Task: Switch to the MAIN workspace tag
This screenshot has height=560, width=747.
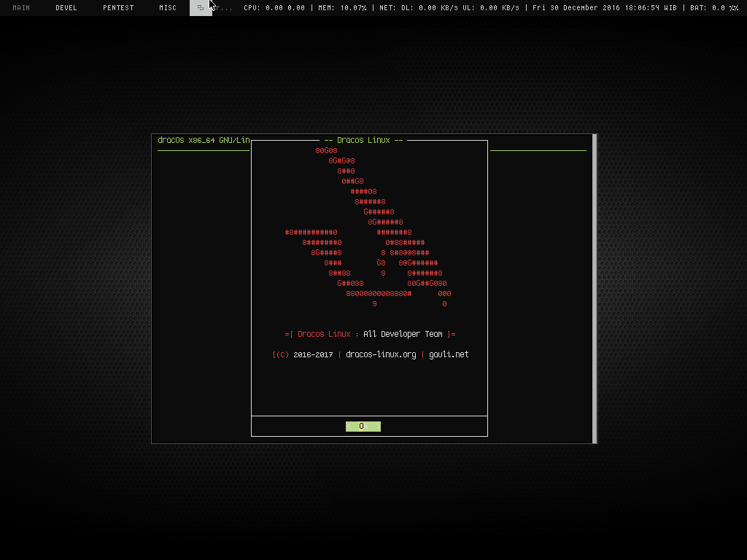Action: pyautogui.click(x=20, y=8)
